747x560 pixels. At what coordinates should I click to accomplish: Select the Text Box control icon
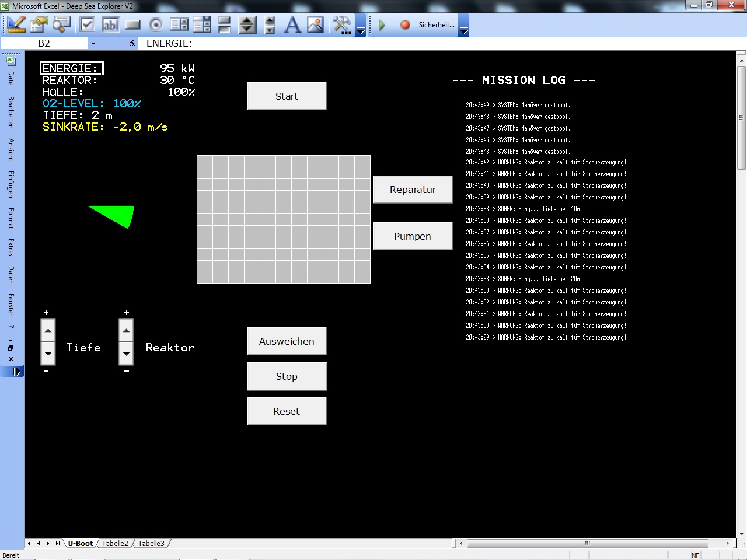[110, 25]
